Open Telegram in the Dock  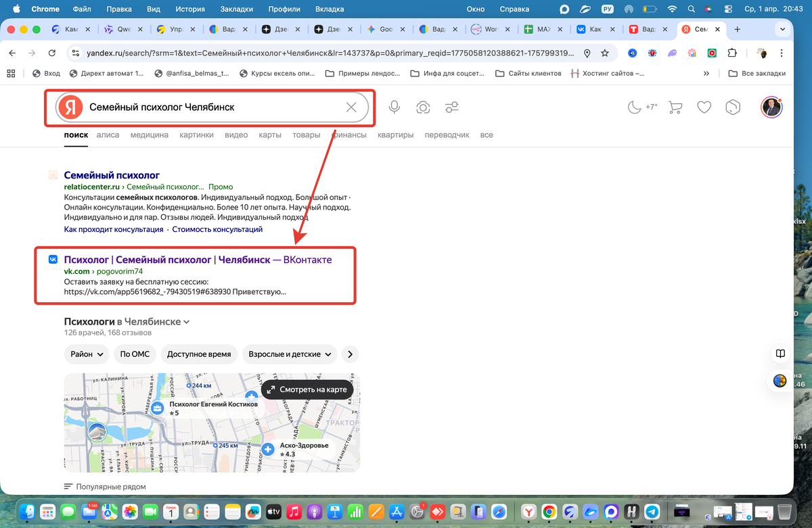point(652,512)
